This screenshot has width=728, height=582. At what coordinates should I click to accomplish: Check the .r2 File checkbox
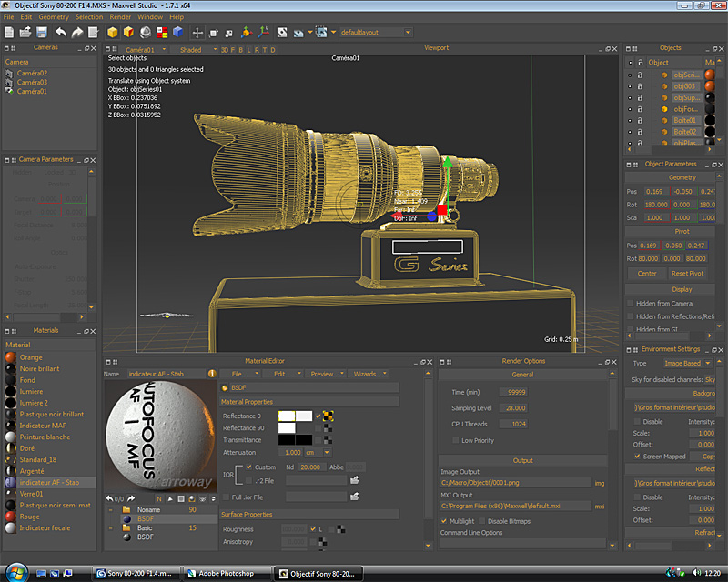click(x=249, y=481)
